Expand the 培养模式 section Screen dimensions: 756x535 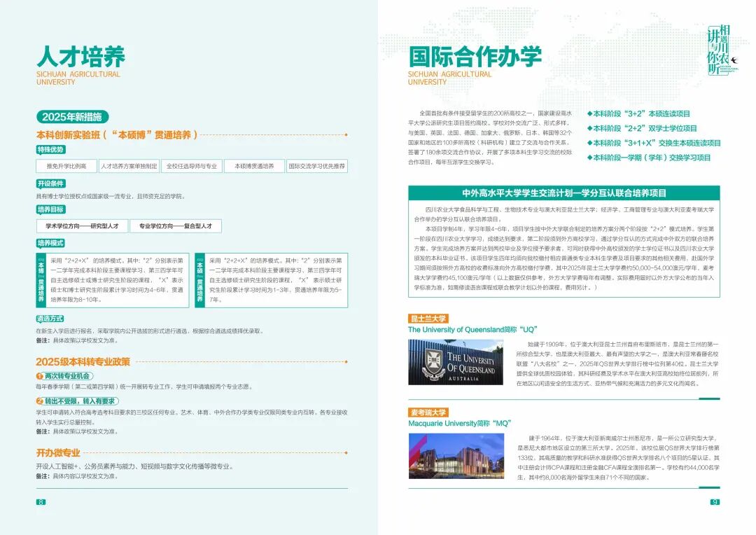pyautogui.click(x=51, y=242)
